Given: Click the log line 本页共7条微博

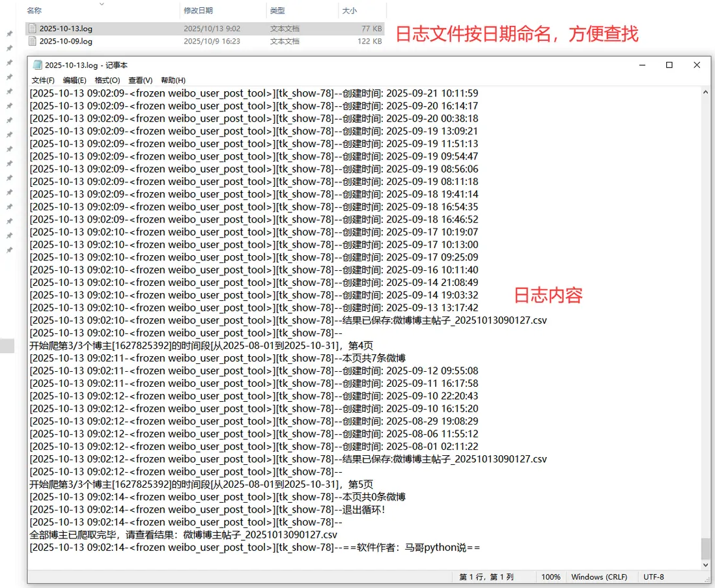Looking at the screenshot, I should click(x=217, y=358).
